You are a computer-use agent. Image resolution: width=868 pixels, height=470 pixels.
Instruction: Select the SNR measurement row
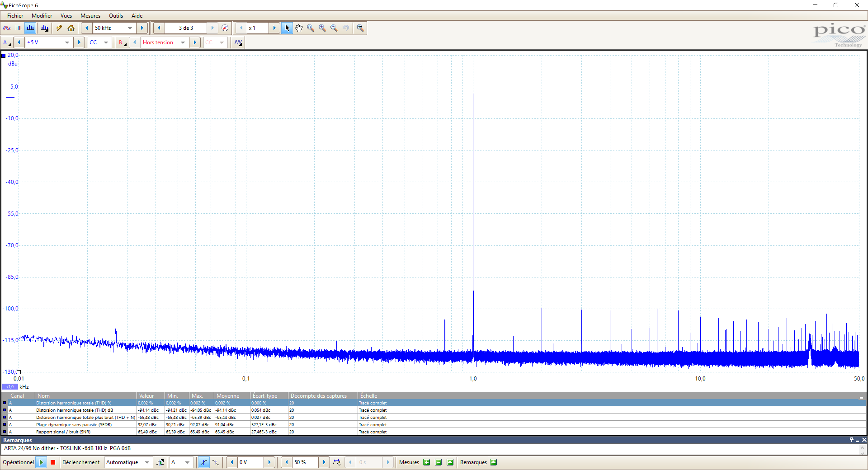point(434,432)
